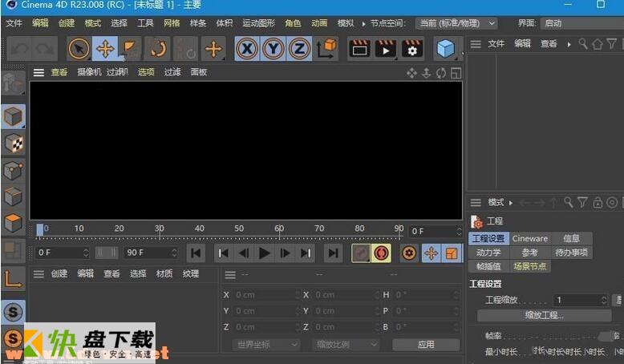Open the 编辑 menu in main menu bar
Screen dimensions: 624x364
pos(40,23)
